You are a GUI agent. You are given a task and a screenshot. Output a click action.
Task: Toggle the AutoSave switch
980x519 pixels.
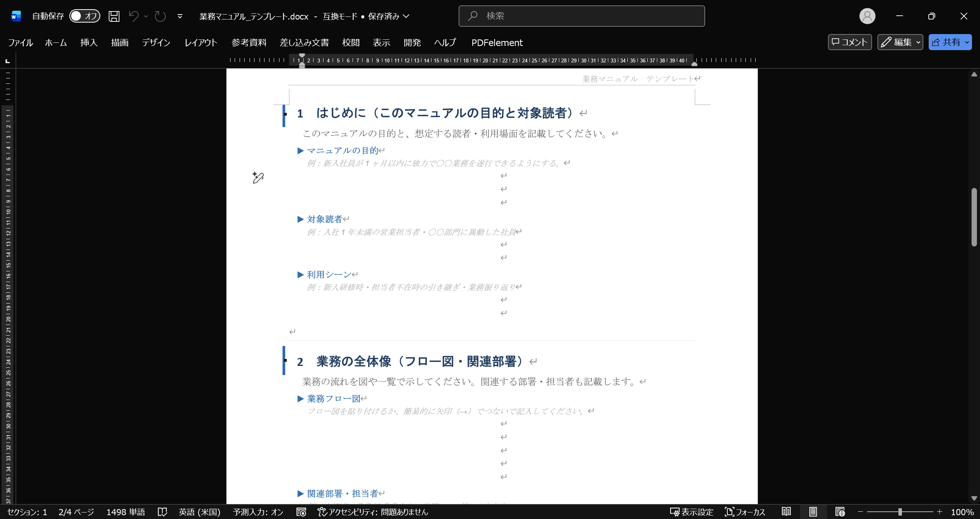[85, 16]
